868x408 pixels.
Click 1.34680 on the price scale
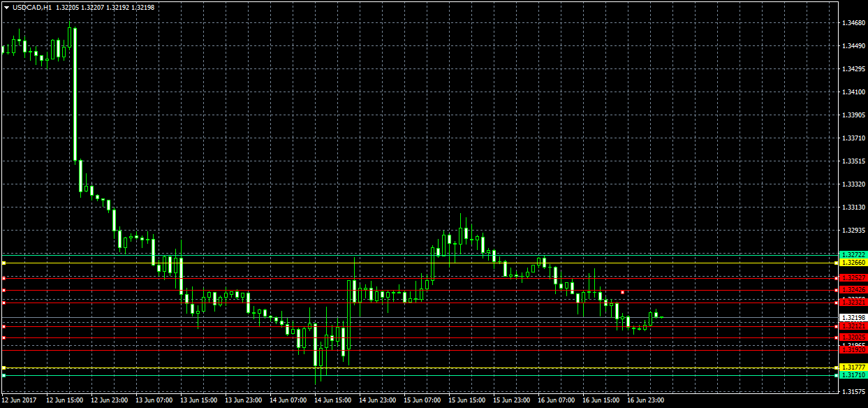[x=853, y=23]
